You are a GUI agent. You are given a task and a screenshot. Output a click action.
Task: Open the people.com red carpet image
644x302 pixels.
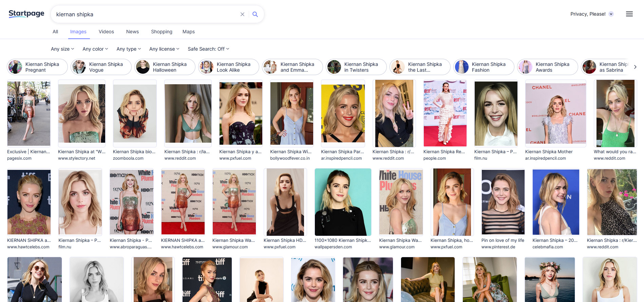[445, 113]
